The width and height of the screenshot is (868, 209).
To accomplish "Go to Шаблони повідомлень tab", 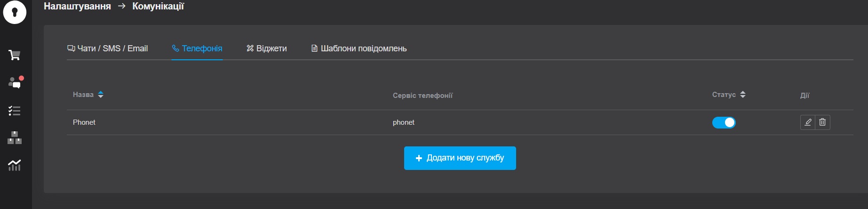I will pos(359,48).
